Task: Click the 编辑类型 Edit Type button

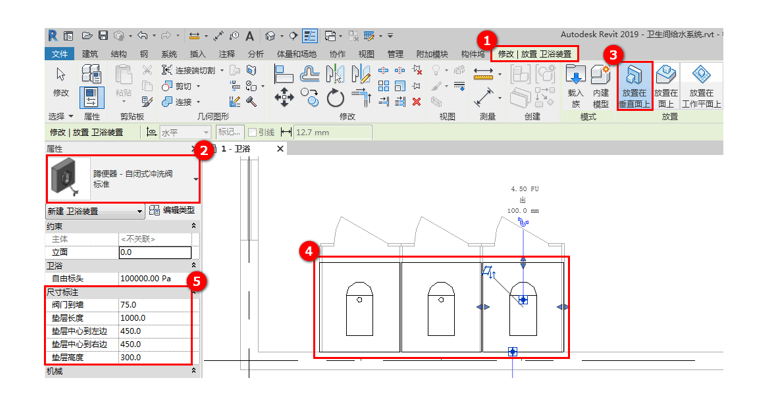Action: pos(172,211)
